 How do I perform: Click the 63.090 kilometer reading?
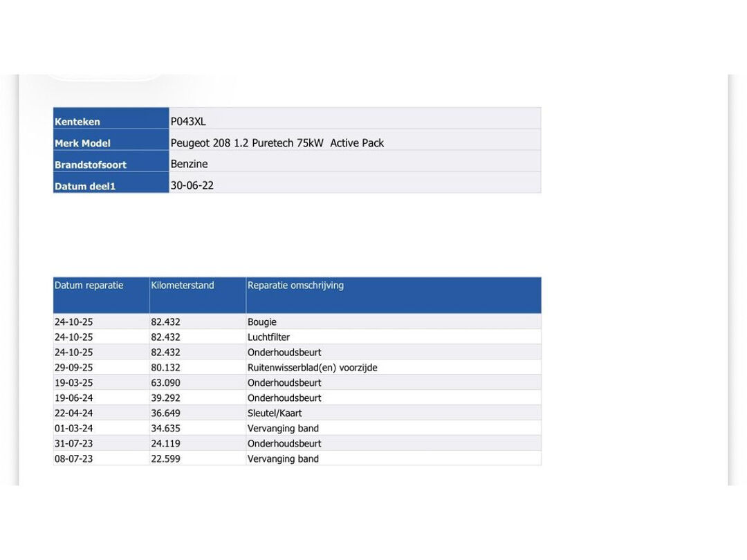click(166, 383)
